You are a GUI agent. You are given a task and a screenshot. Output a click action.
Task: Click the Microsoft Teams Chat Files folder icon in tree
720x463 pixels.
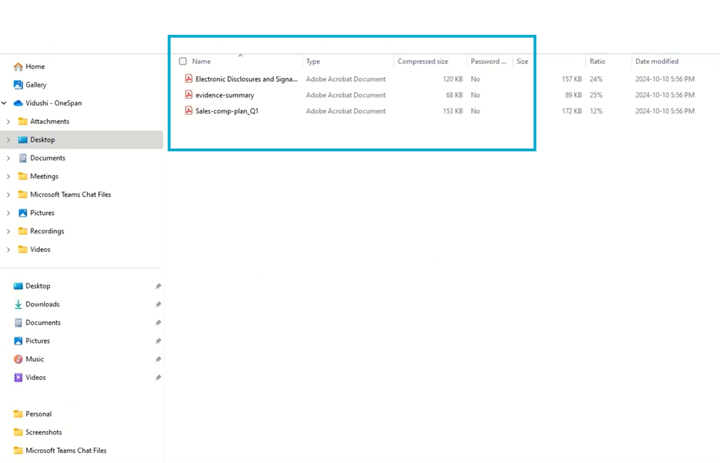pyautogui.click(x=22, y=195)
